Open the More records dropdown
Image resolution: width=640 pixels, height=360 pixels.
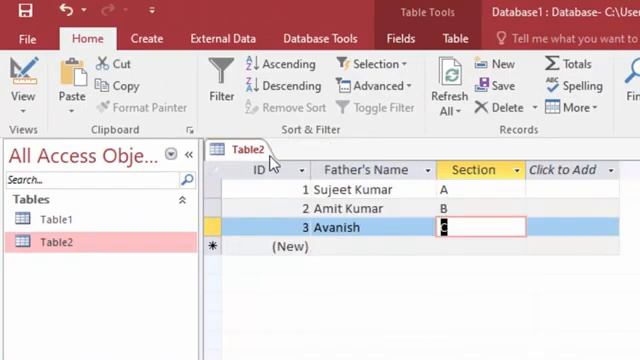tap(571, 108)
